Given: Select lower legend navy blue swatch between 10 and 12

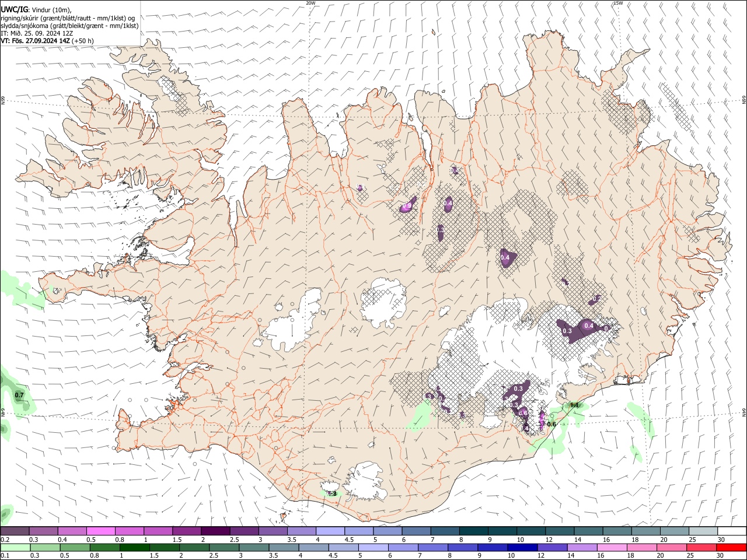Looking at the screenshot, I should 522,547.
